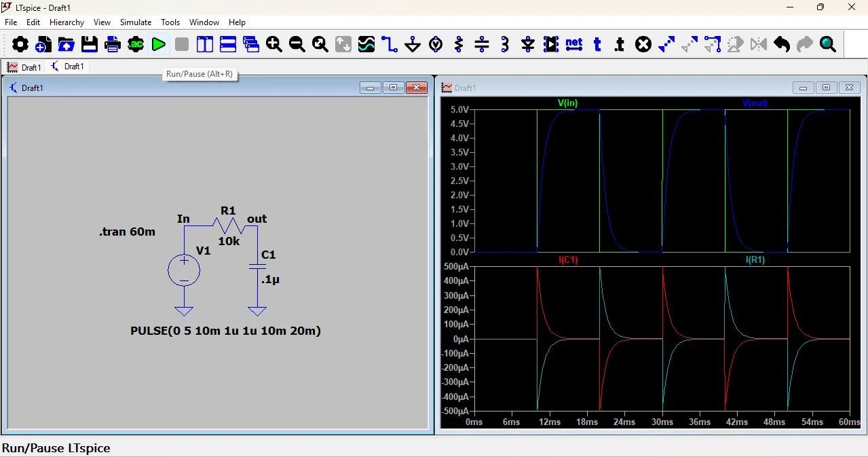The width and height of the screenshot is (868, 457).
Task: Open the settings gear in toolbar
Action: click(20, 45)
